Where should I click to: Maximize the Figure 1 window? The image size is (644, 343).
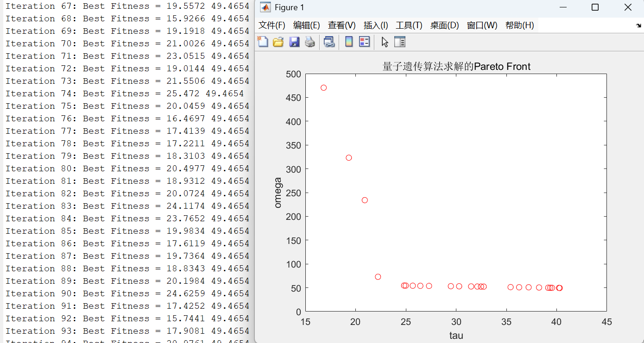point(595,7)
